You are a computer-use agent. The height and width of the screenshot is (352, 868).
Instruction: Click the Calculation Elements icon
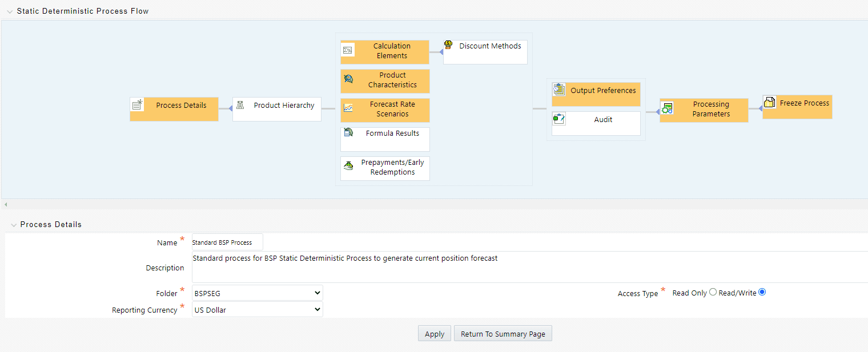pos(347,50)
